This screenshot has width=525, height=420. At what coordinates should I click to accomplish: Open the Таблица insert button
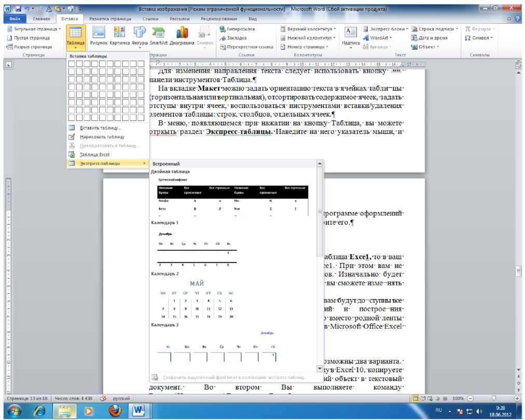coord(75,37)
